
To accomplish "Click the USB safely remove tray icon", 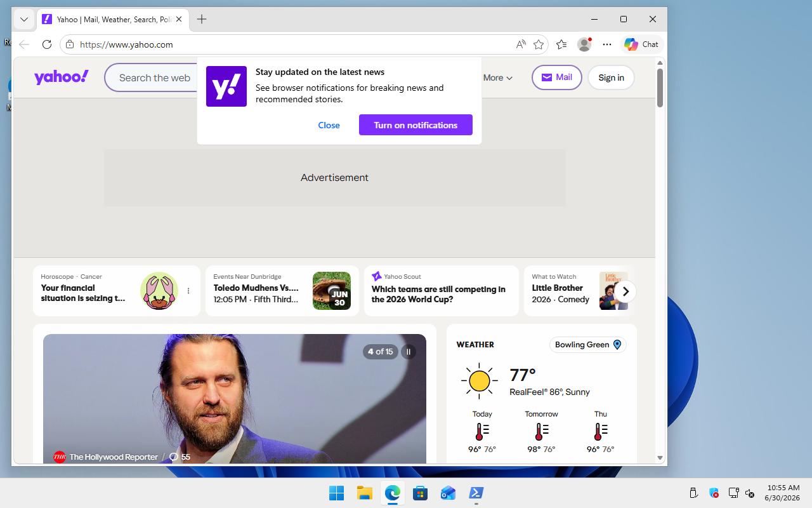I will coord(693,493).
